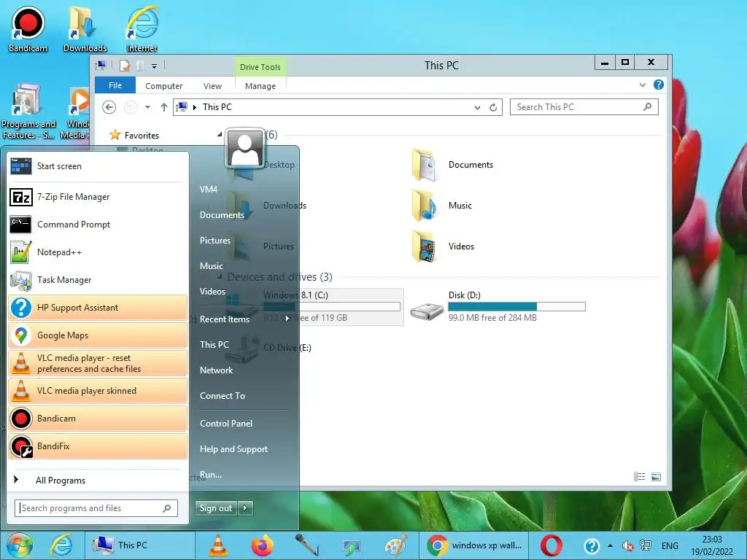Screen dimensions: 747x560
Task: Launch Command Prompt from Start menu
Action: point(98,225)
